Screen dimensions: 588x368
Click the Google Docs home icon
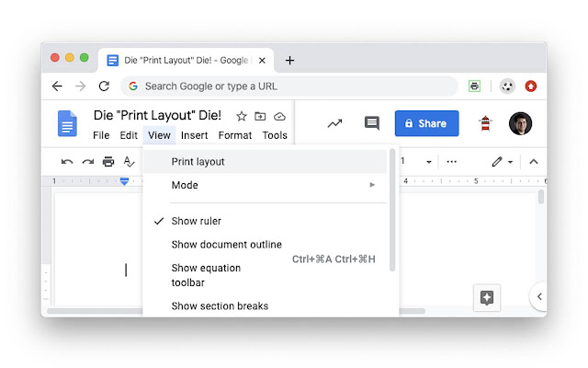pos(67,123)
